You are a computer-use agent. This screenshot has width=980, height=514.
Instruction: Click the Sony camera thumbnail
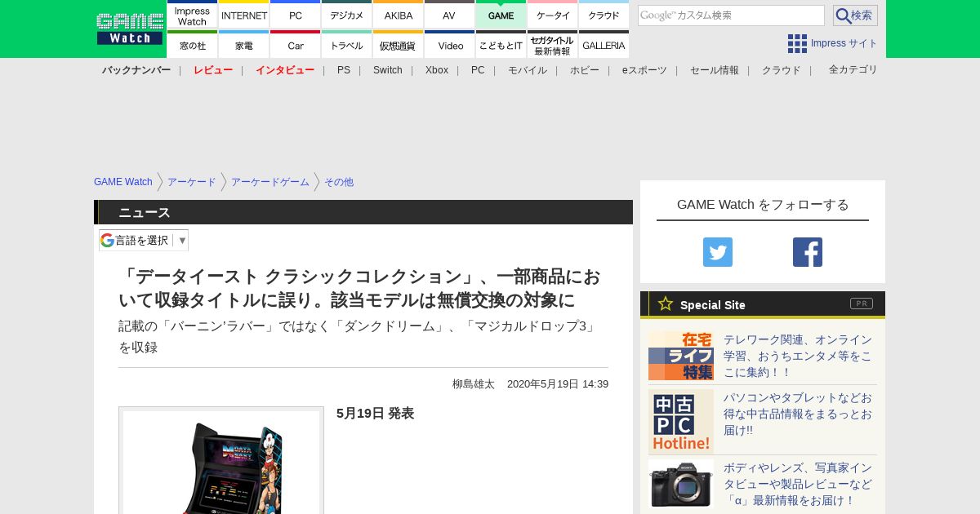point(681,484)
